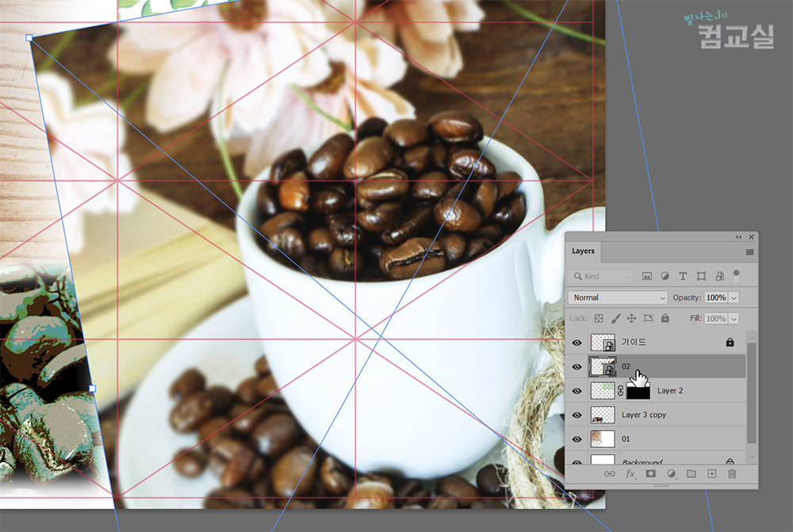
Task: Open the Normal blend mode dropdown
Action: click(x=618, y=297)
